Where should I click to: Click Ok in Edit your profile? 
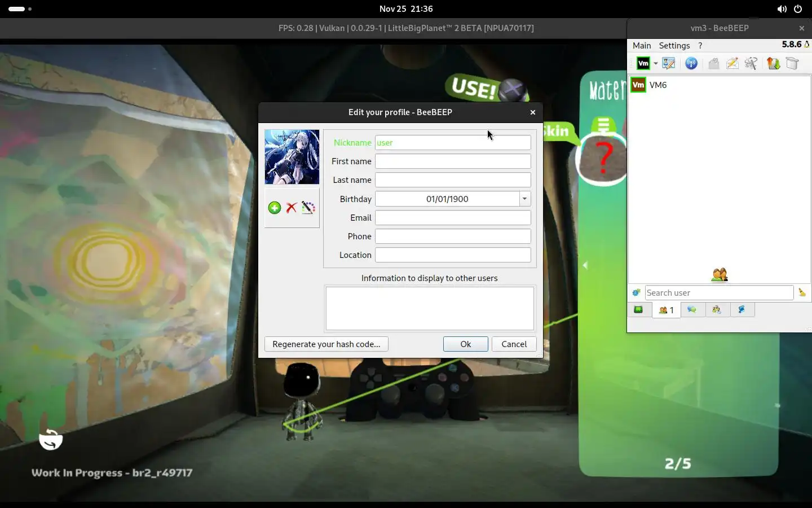coord(466,344)
